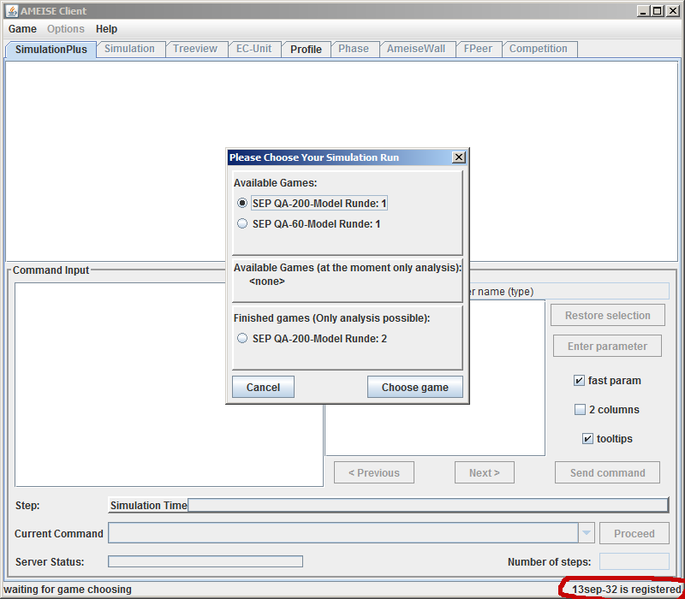This screenshot has height=599, width=685.
Task: Toggle the tooltips checkbox
Action: [588, 439]
